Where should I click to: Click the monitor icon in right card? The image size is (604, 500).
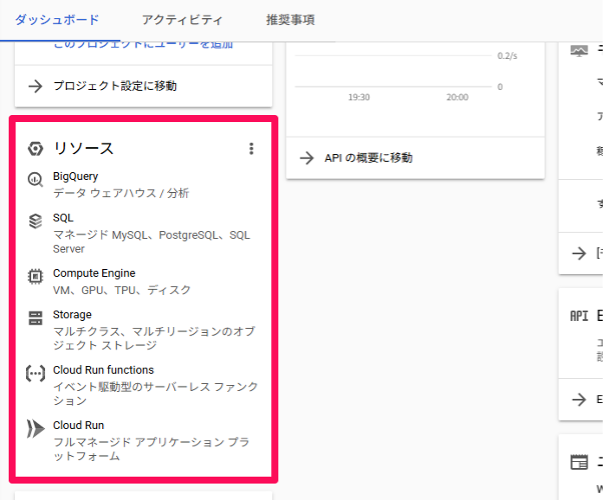pos(579,50)
